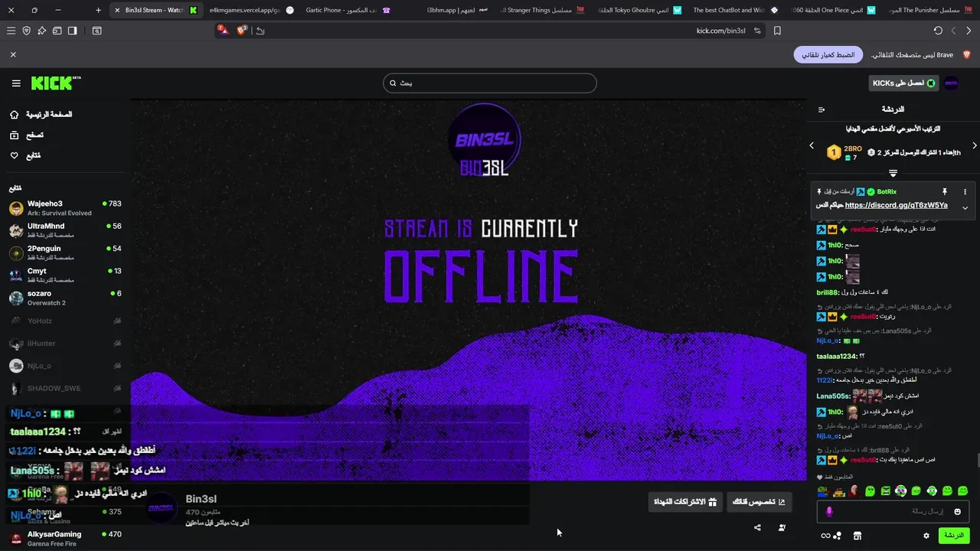Click the Brave Leo AI sparkle icon
The image size is (980, 551).
pyautogui.click(x=41, y=31)
